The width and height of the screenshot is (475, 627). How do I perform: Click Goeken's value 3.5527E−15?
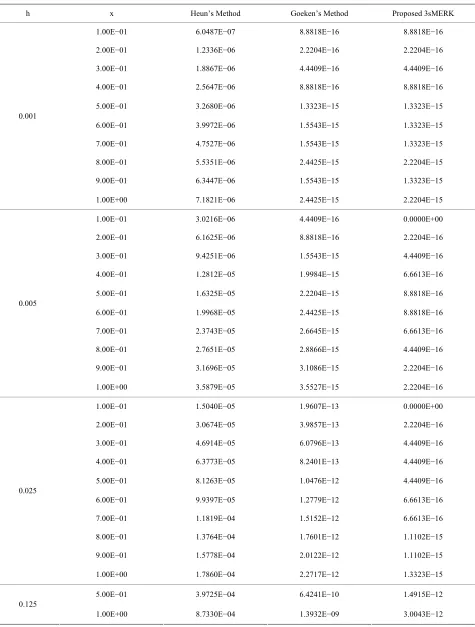point(319,387)
